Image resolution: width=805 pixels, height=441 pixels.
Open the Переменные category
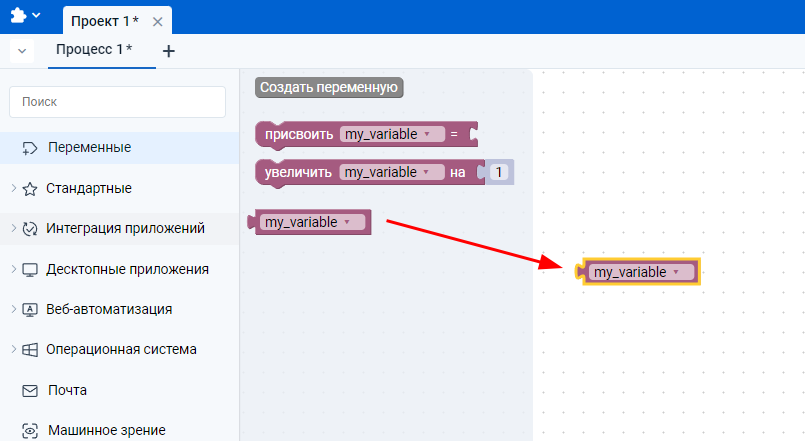tap(89, 147)
